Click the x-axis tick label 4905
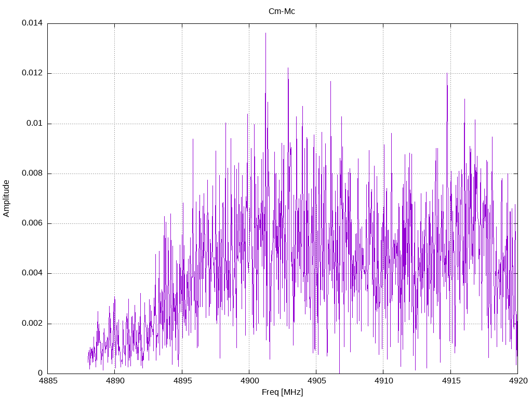The height and width of the screenshot is (399, 532). pyautogui.click(x=316, y=381)
